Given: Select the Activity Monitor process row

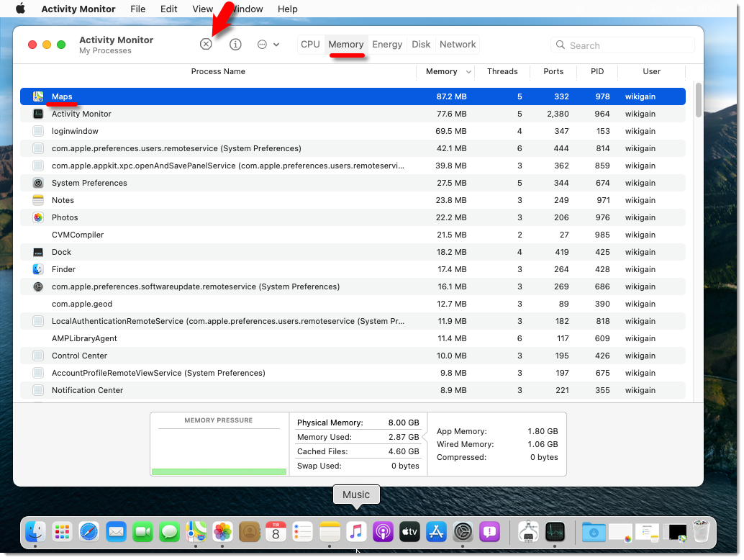Looking at the screenshot, I should [353, 114].
